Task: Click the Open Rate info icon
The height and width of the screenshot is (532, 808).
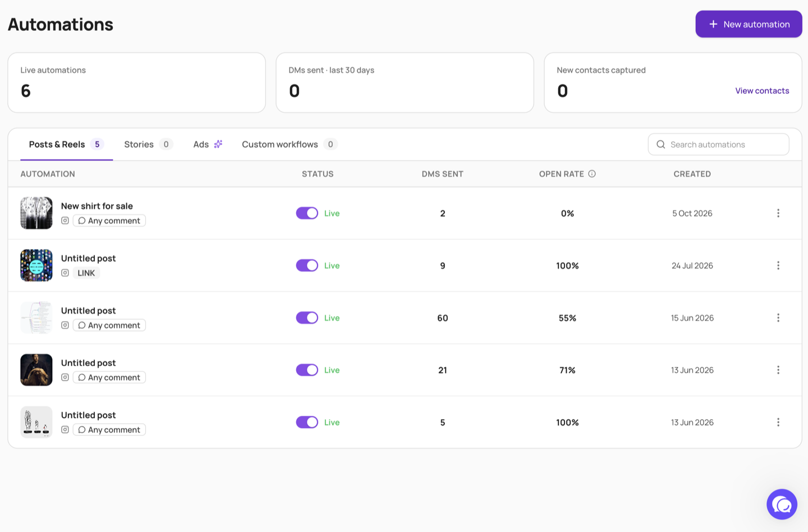Action: click(x=591, y=174)
